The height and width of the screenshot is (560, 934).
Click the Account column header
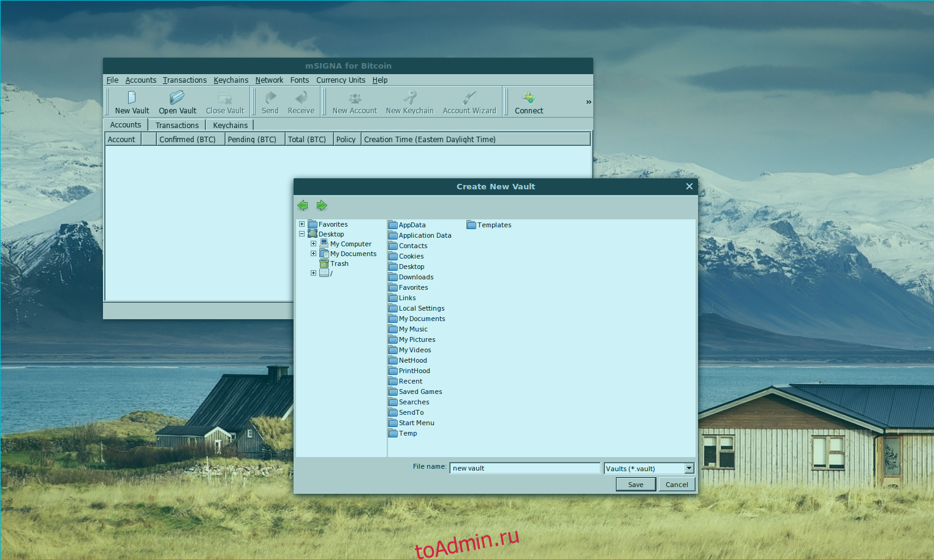pos(123,139)
